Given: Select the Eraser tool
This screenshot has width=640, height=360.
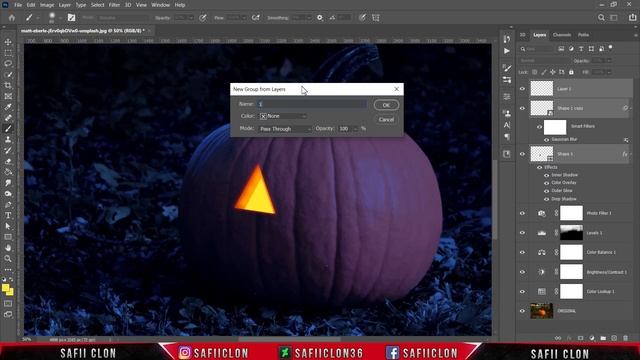Looking at the screenshot, I should [x=8, y=161].
